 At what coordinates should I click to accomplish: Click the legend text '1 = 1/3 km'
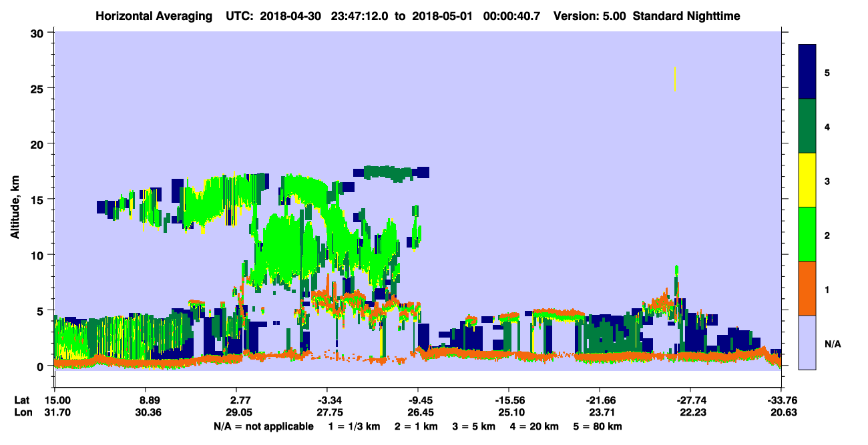pos(353,426)
